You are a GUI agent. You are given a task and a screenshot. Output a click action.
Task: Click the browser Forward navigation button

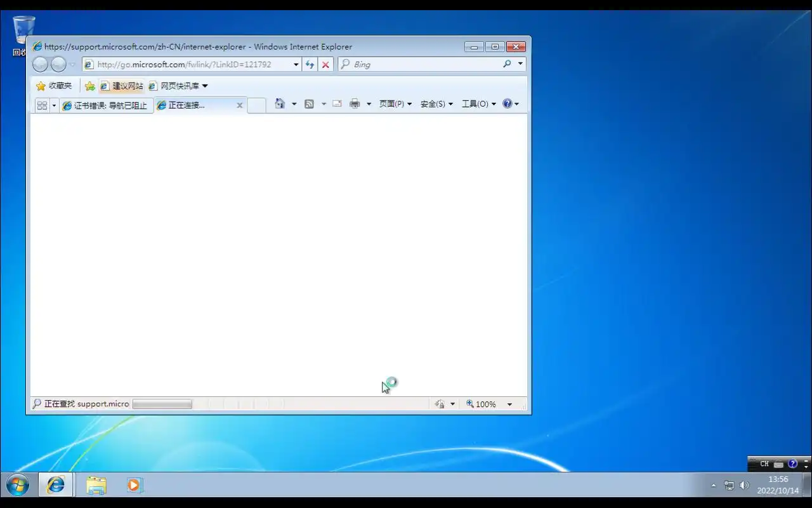click(x=58, y=64)
